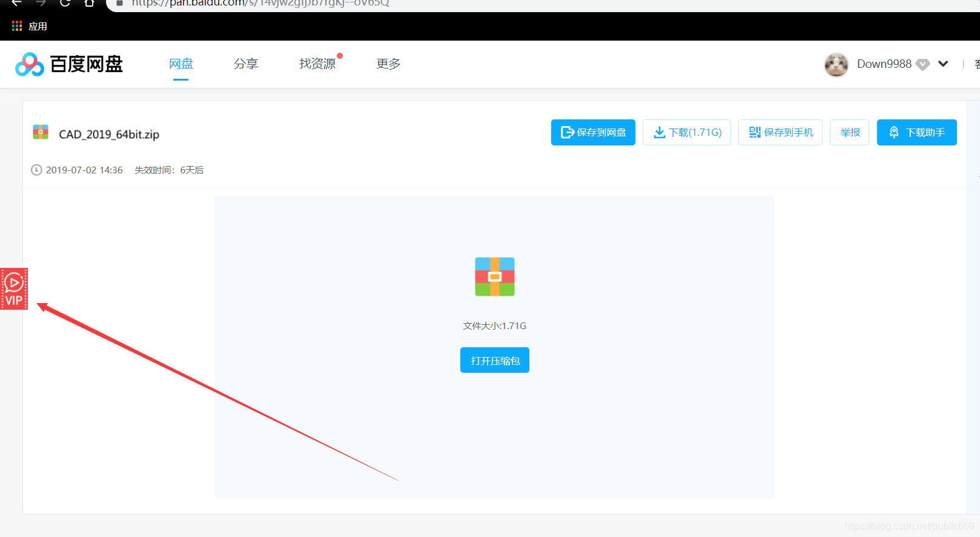Click the large archive icon in preview
980x537 pixels.
pos(495,276)
